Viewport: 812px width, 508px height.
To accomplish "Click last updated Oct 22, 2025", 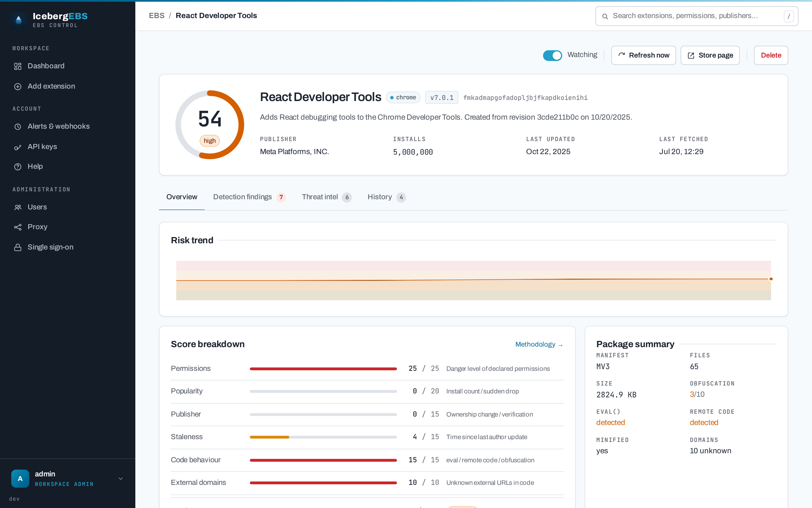I will click(x=548, y=152).
